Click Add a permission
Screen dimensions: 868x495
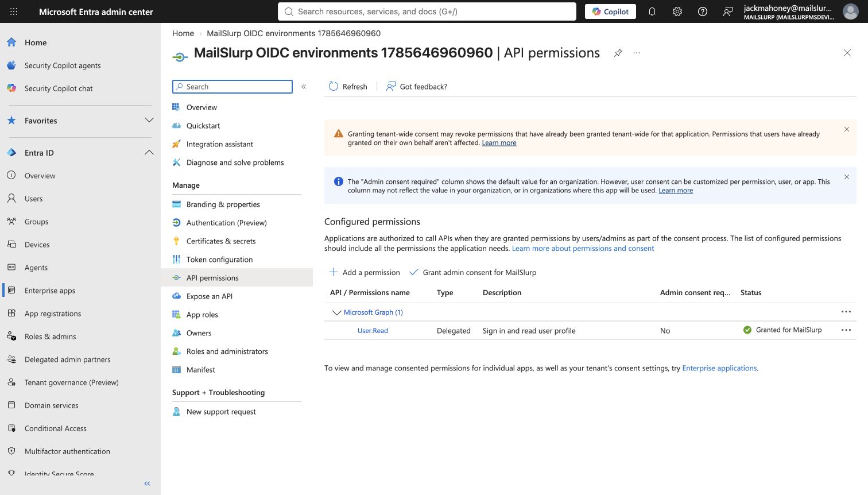click(364, 272)
